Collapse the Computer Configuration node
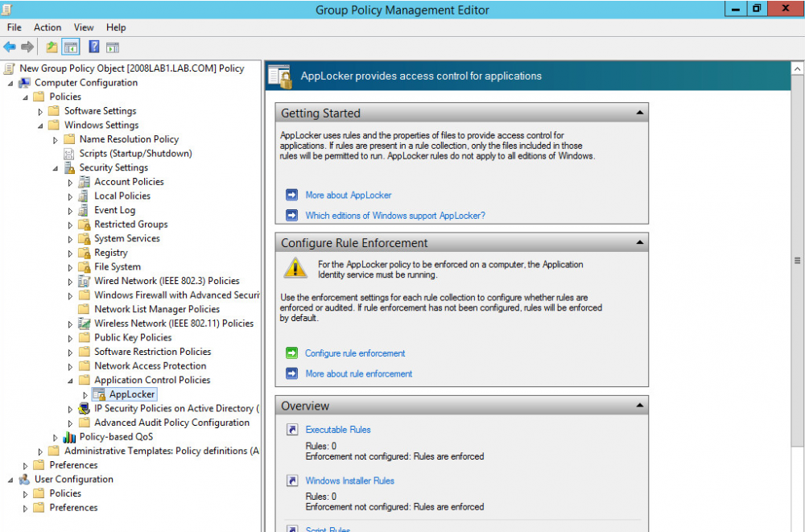This screenshot has width=805, height=532. (10, 83)
